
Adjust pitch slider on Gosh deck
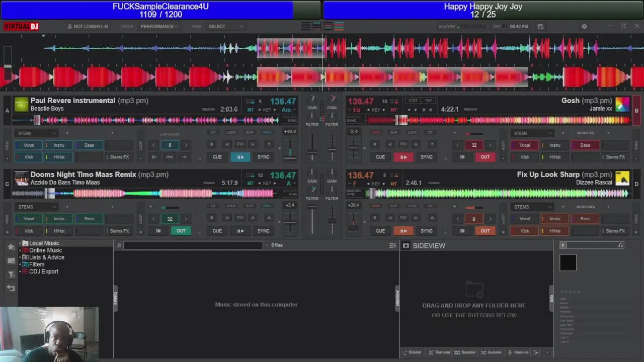pos(354,149)
